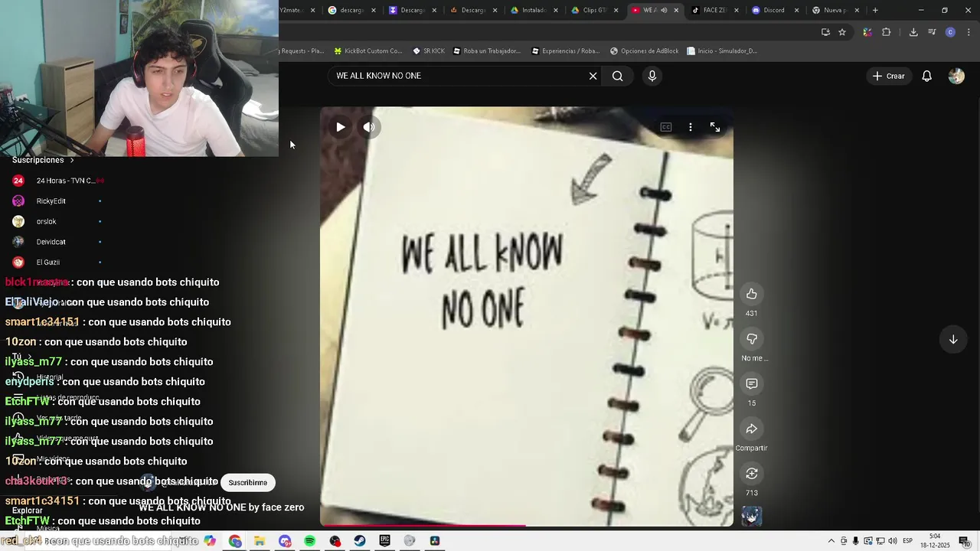Open a new browser tab
The height and width of the screenshot is (551, 980).
point(875,10)
